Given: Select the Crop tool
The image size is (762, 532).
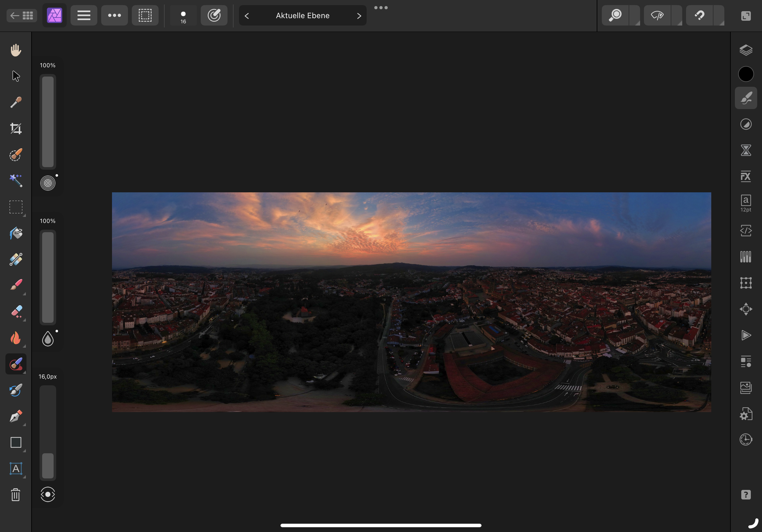Looking at the screenshot, I should pos(16,129).
